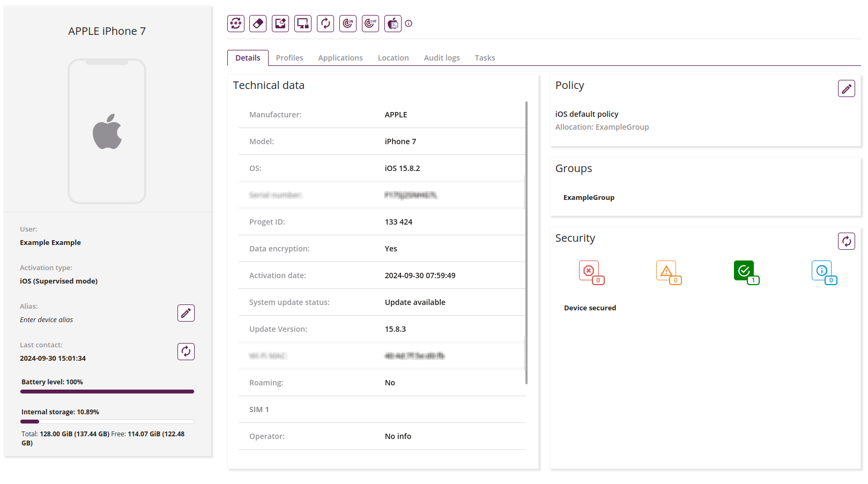Click the Proget ID value 133 424
Viewport: 868px width, 484px height.
click(x=398, y=222)
